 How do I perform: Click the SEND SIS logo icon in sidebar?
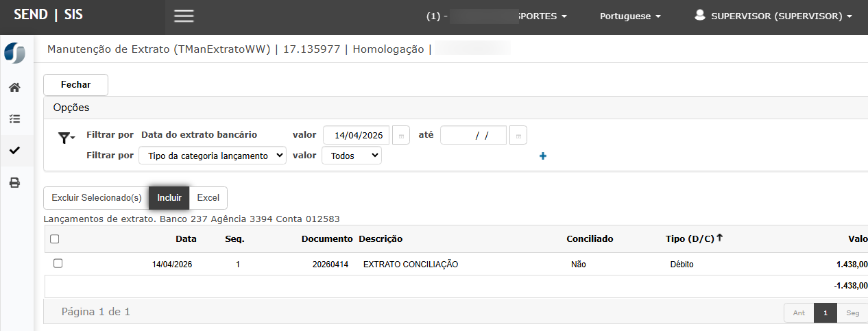[x=14, y=53]
